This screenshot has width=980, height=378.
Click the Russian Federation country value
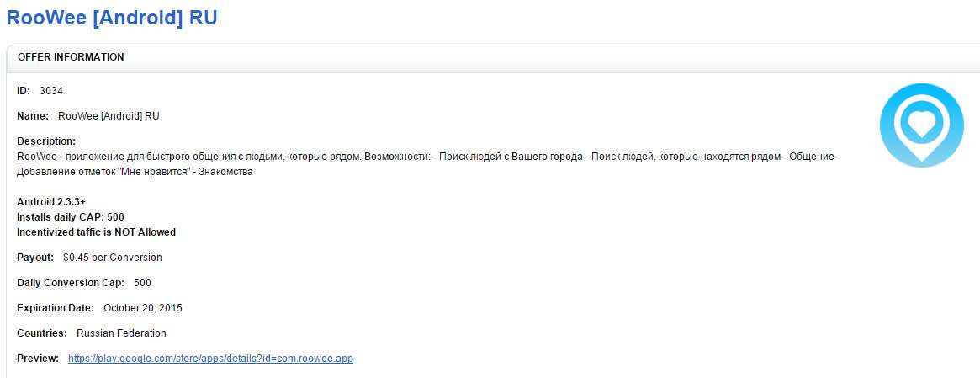[121, 333]
